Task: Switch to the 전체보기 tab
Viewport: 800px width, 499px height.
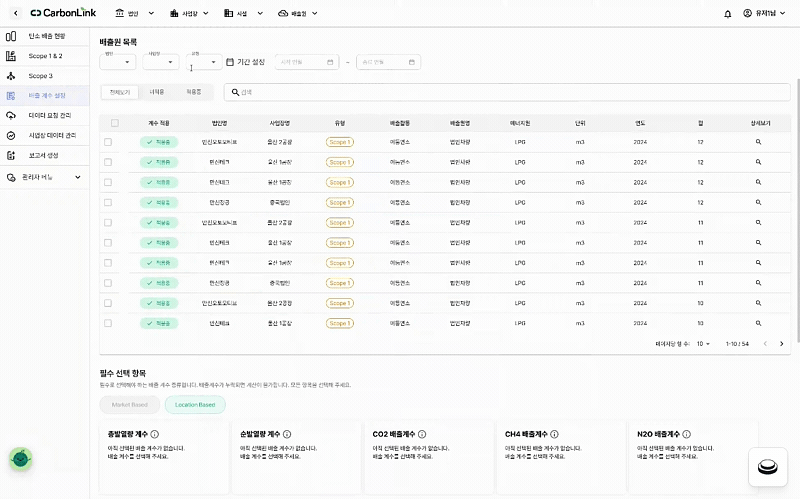Action: point(120,92)
